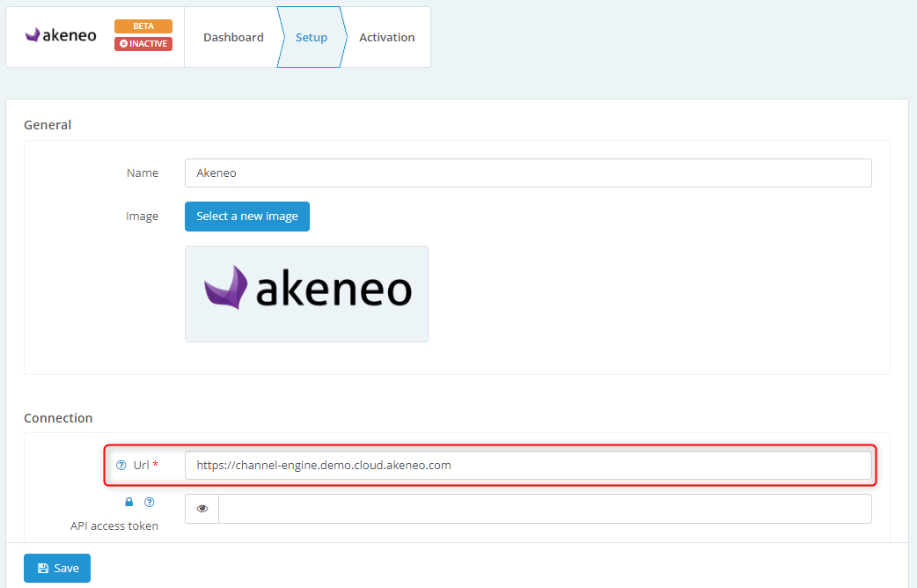Image resolution: width=917 pixels, height=588 pixels.
Task: Click the lock icon above API access token
Action: click(129, 503)
